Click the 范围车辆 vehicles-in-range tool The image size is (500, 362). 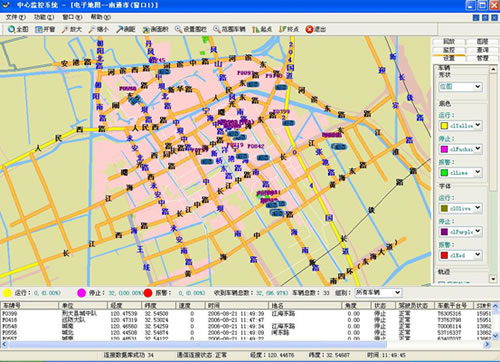click(229, 29)
